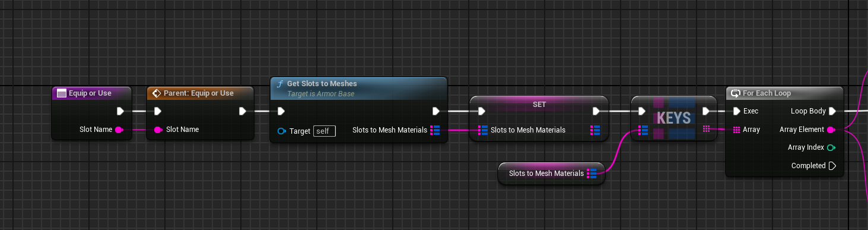Click the exec output pin on KEYS node
The image size is (868, 230).
[x=706, y=111]
